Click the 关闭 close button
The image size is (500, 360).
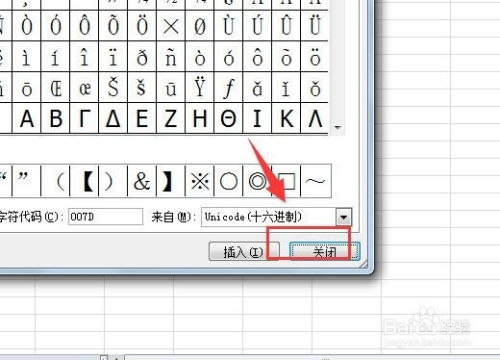pos(325,252)
